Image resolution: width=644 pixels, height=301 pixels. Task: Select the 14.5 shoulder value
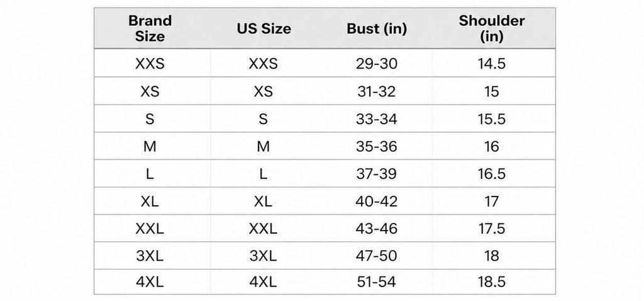[492, 64]
